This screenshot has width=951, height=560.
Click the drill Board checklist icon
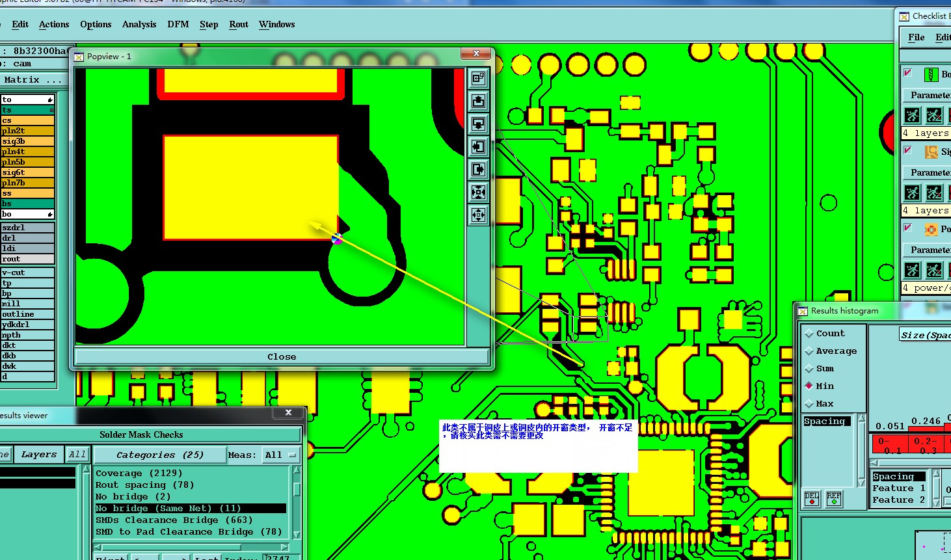(x=931, y=74)
